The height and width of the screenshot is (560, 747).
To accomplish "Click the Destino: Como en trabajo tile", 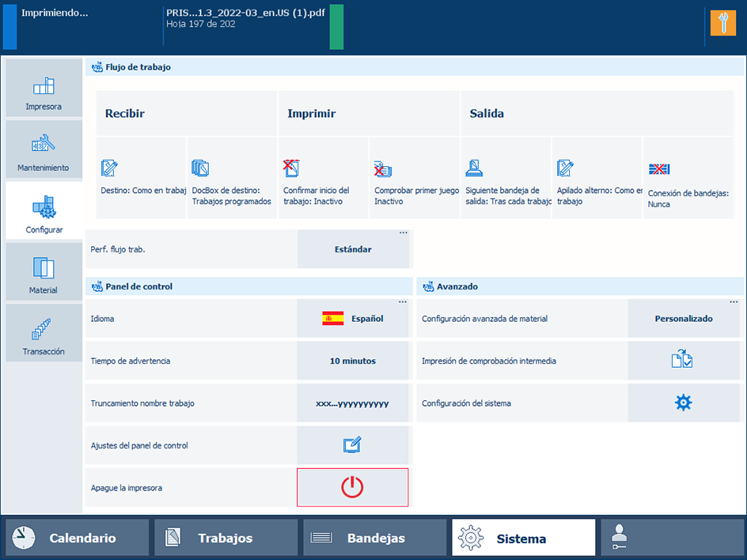I will point(141,178).
